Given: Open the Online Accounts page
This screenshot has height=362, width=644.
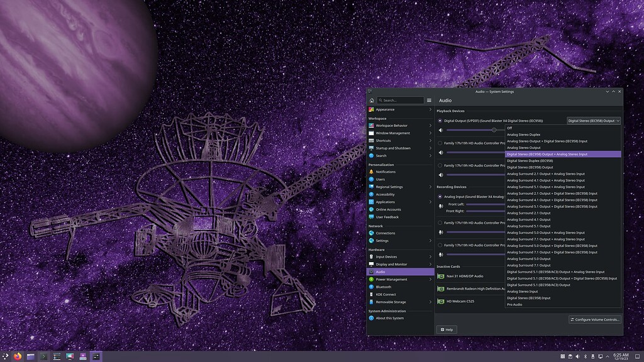Looking at the screenshot, I should coord(388,209).
